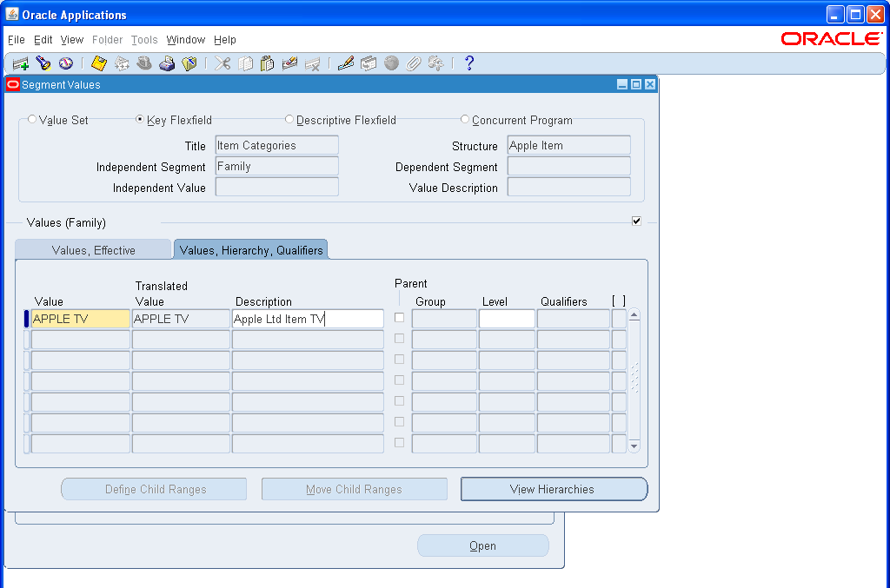Switch to the Values, Effective tab
890x588 pixels.
(93, 249)
